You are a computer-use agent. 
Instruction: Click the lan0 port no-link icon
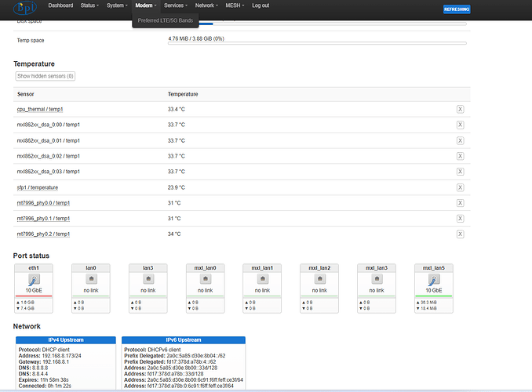[x=90, y=280]
